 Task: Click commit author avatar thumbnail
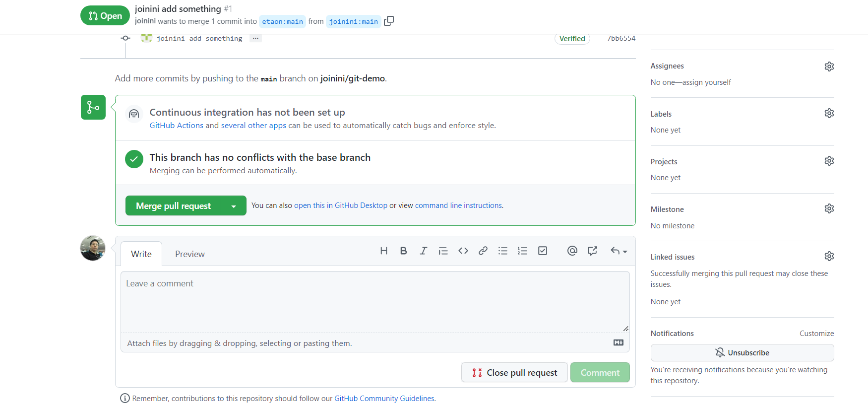[x=146, y=38]
